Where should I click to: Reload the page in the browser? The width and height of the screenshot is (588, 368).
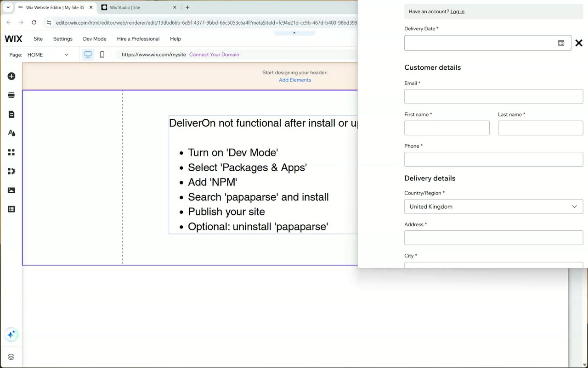(34, 22)
